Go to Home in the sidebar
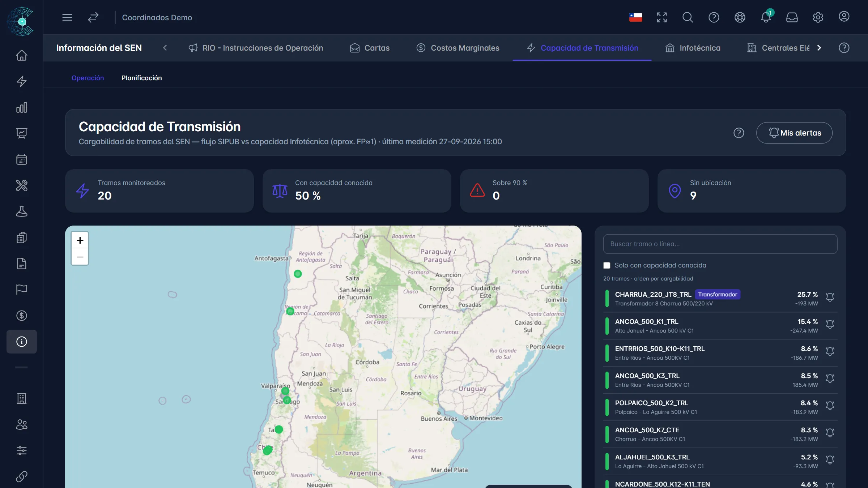 coord(22,55)
